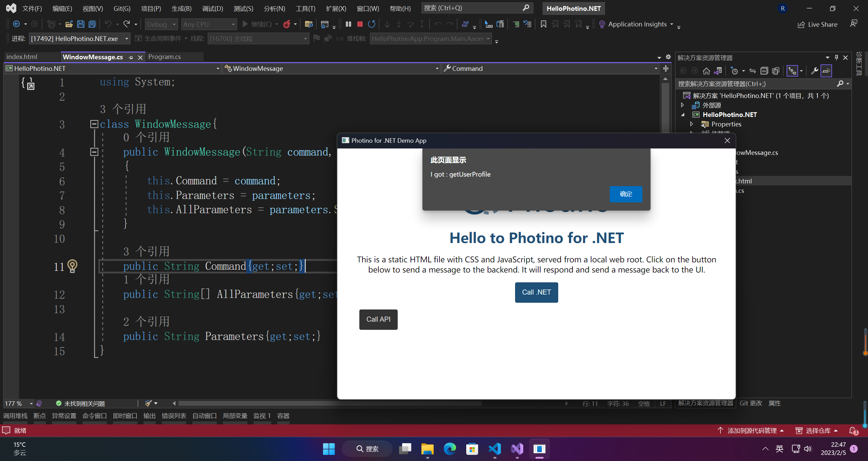The image size is (868, 461).
Task: Switch to the Program.cs tab
Action: (165, 57)
